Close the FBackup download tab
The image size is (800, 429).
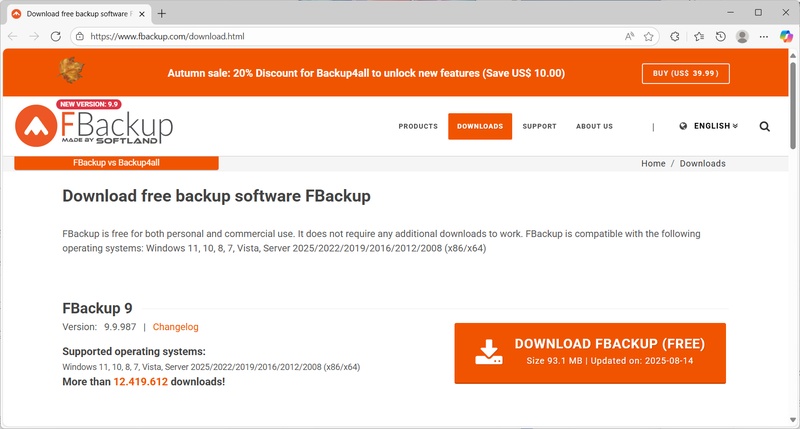(x=142, y=14)
